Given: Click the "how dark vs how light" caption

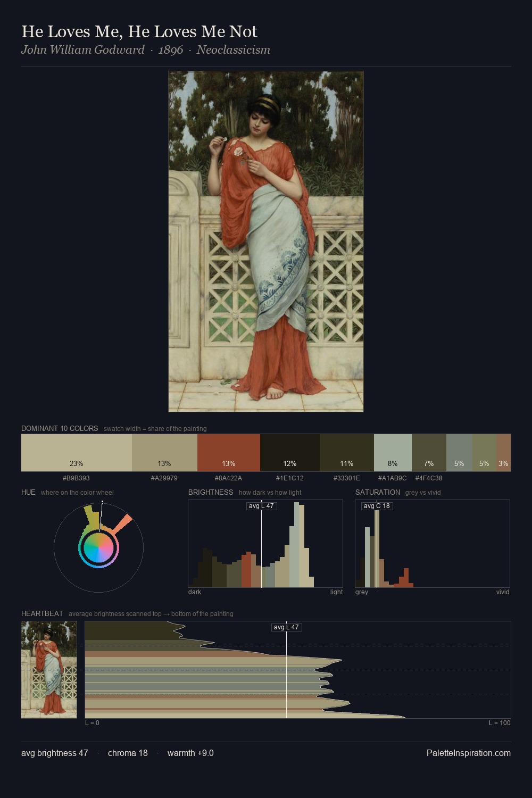Looking at the screenshot, I should 270,493.
